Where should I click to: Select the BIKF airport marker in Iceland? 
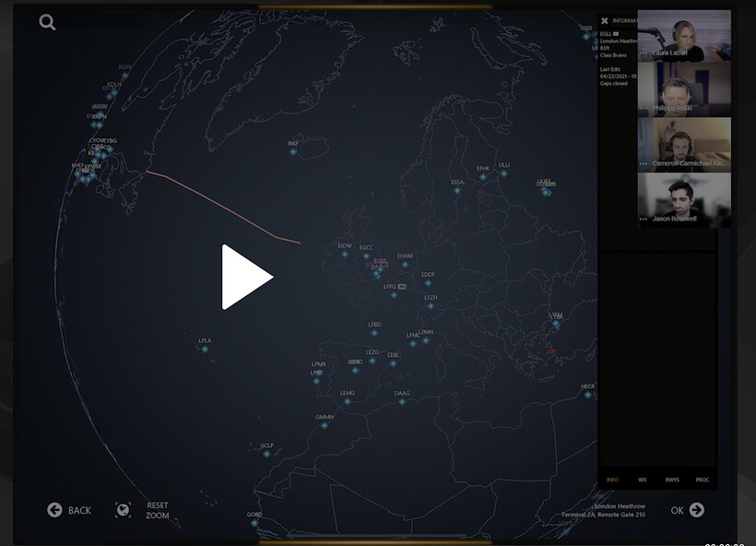click(x=293, y=152)
